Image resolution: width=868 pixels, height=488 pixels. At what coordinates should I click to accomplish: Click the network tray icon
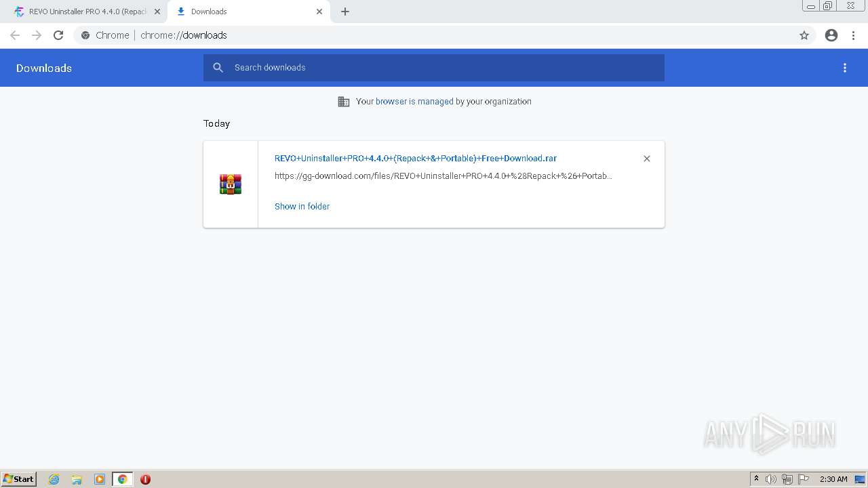(x=787, y=479)
